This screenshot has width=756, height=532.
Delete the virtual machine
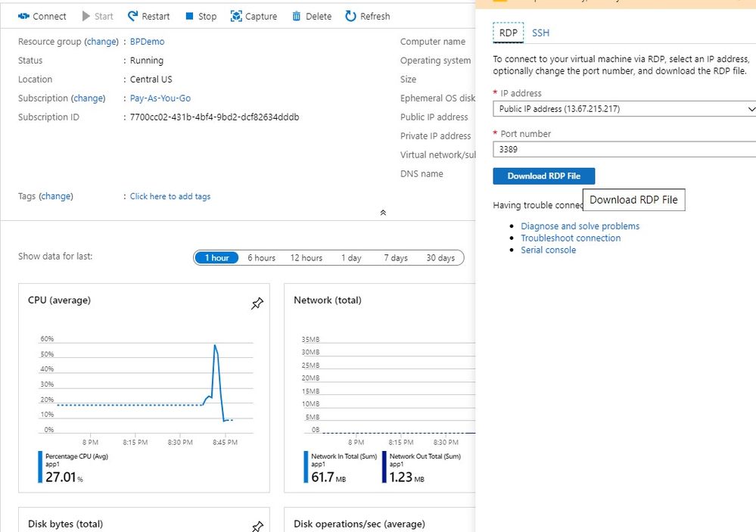click(297, 16)
